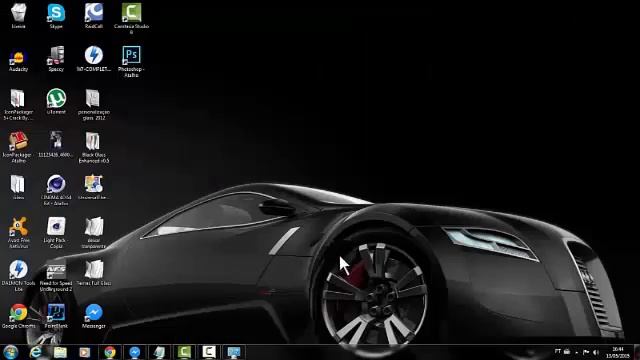
Task: Select the folder icon below IconPackager - Atalho
Action: tap(18, 187)
